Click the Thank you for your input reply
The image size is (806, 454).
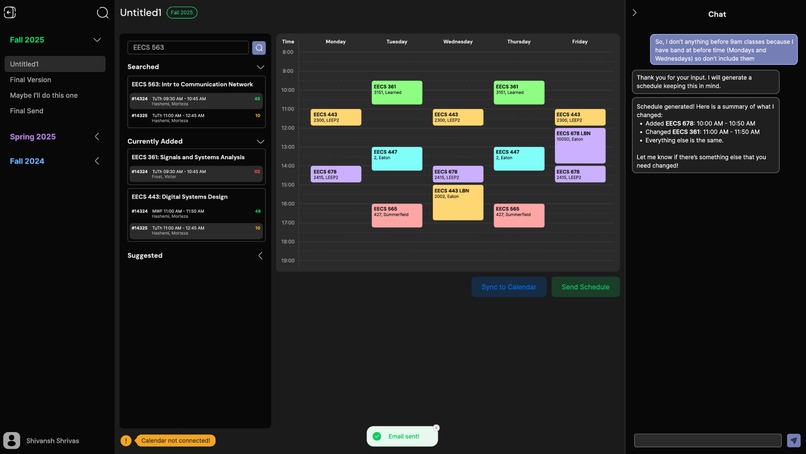[705, 82]
